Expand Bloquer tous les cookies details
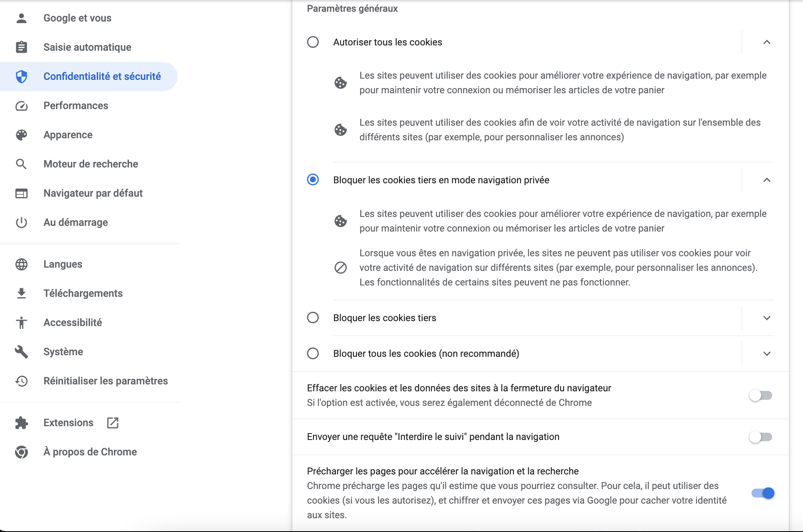 pos(767,353)
